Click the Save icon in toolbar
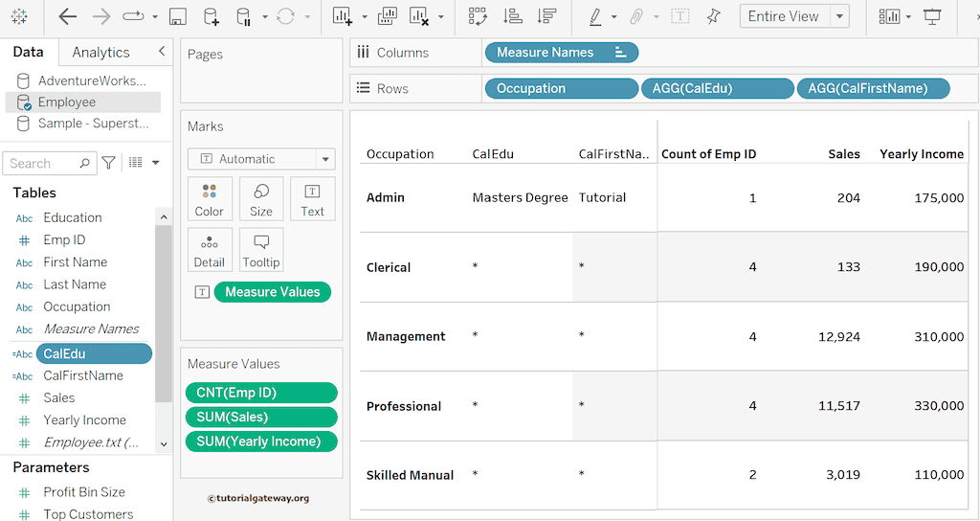This screenshot has height=521, width=980. 177,16
